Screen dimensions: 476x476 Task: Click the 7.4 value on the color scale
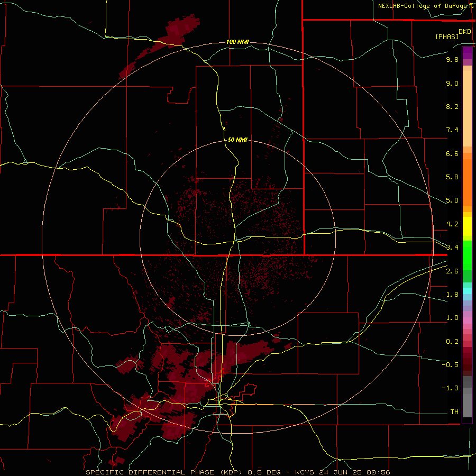452,130
